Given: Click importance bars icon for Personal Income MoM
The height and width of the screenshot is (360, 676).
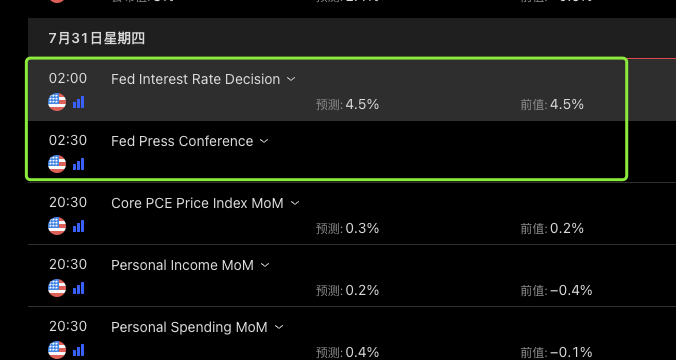Looking at the screenshot, I should (78, 288).
